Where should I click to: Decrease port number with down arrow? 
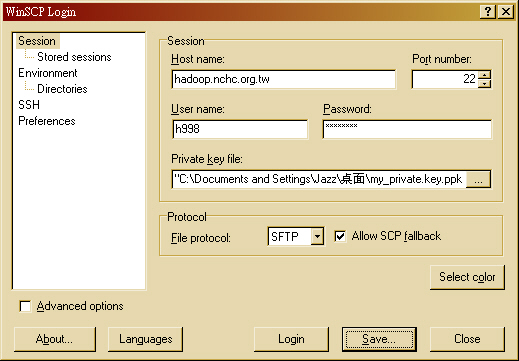click(484, 84)
